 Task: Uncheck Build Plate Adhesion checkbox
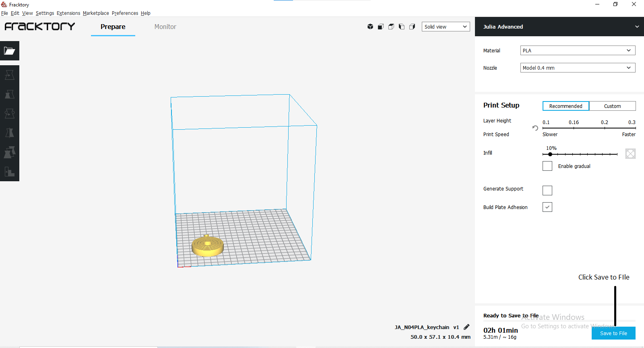point(547,207)
